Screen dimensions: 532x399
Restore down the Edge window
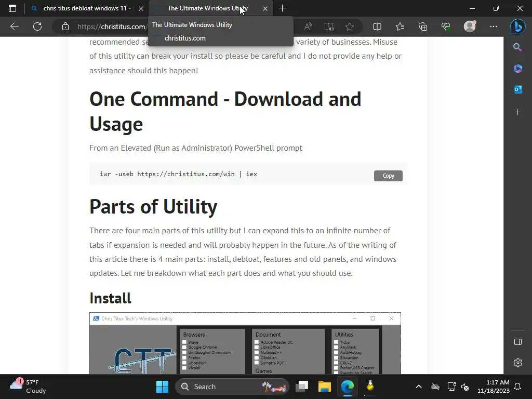[496, 8]
